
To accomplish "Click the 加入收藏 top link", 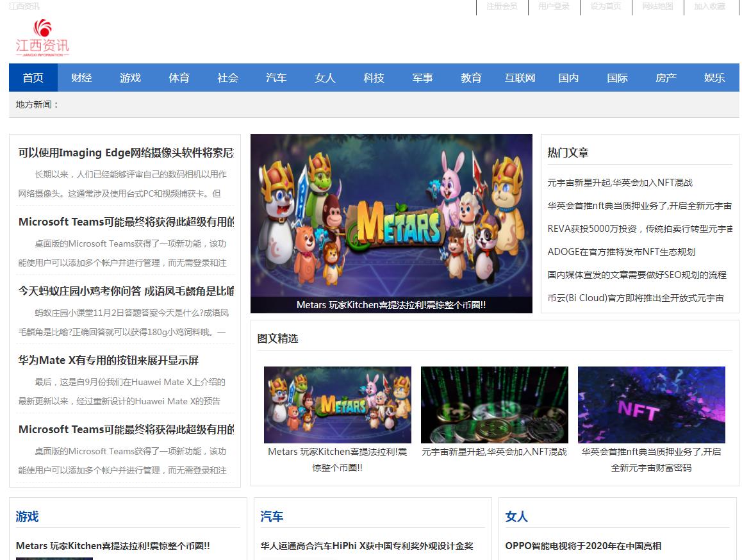I will coord(710,6).
